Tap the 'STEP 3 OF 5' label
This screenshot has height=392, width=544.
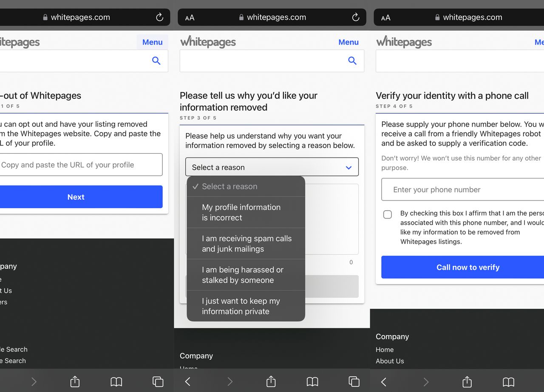pyautogui.click(x=198, y=118)
